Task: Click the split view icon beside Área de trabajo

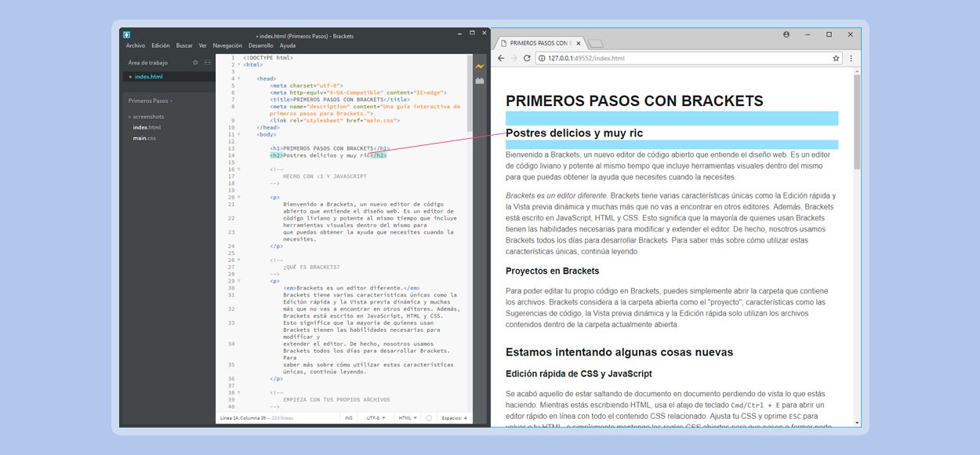Action: pyautogui.click(x=207, y=63)
